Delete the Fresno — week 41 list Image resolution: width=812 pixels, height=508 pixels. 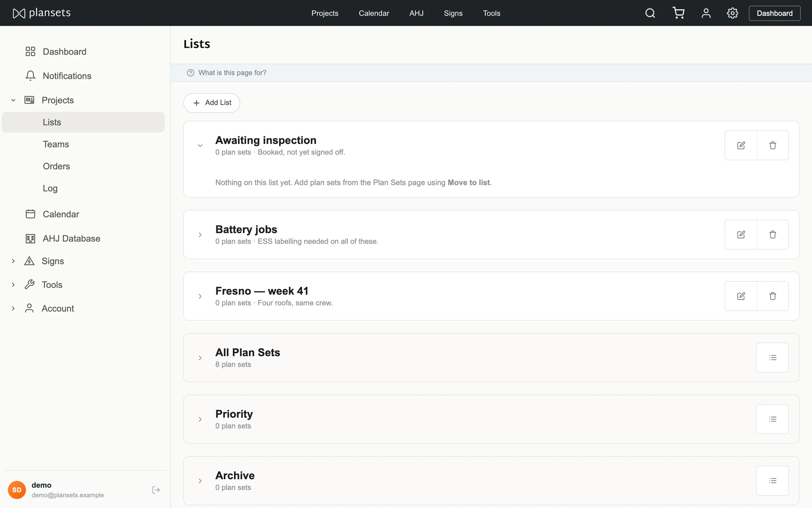pyautogui.click(x=773, y=296)
